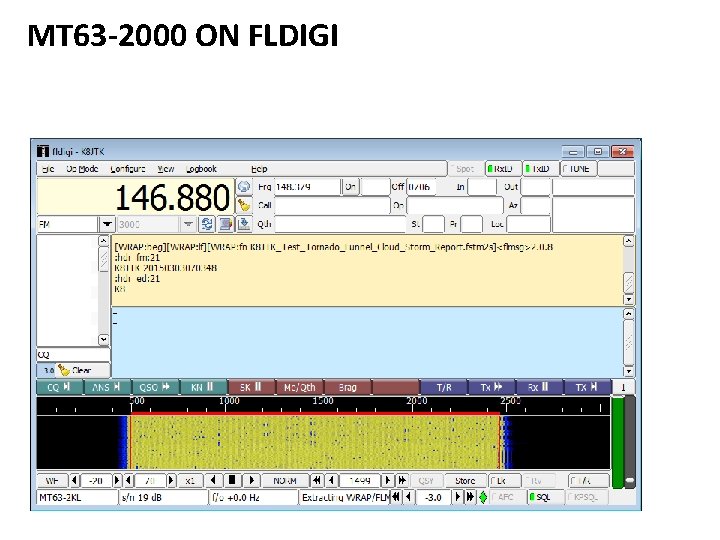The height and width of the screenshot is (540, 720).
Task: Open the logbook browser icon
Action: pos(225,224)
